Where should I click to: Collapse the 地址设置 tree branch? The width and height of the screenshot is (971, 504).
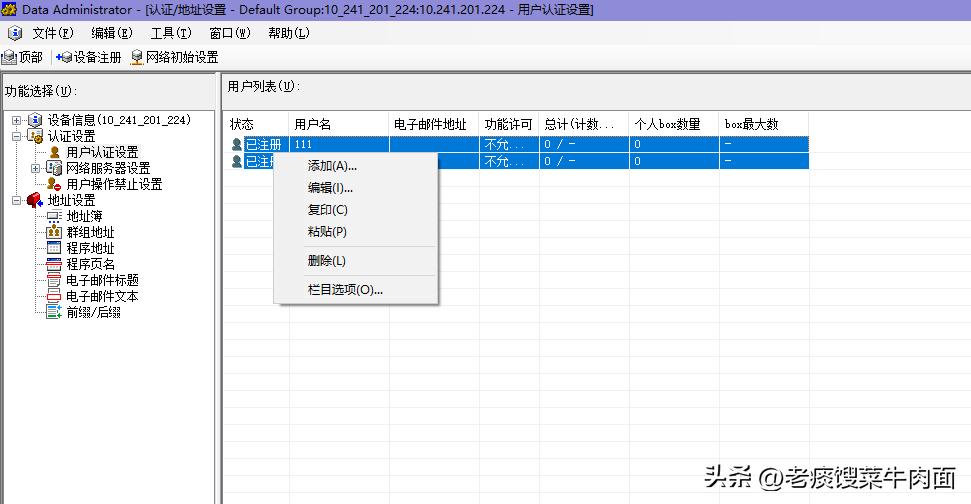[17, 200]
